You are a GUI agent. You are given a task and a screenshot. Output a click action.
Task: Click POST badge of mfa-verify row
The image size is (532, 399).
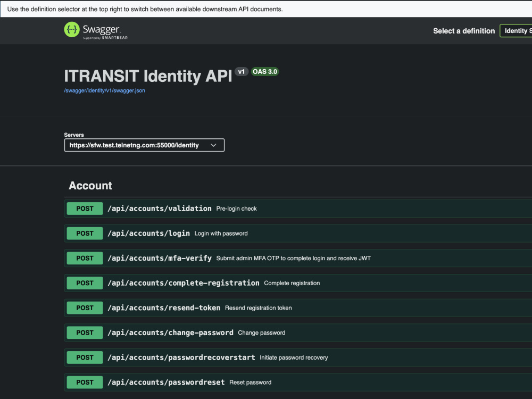point(85,258)
